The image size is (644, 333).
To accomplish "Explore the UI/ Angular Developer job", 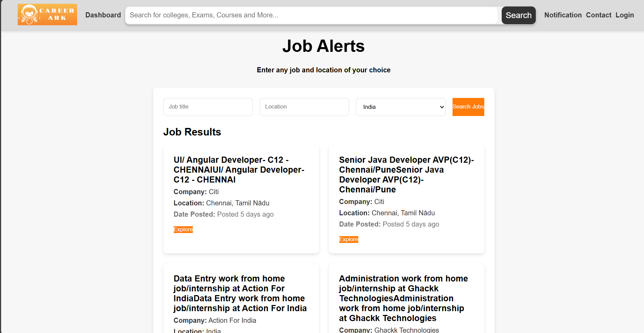I will (183, 230).
